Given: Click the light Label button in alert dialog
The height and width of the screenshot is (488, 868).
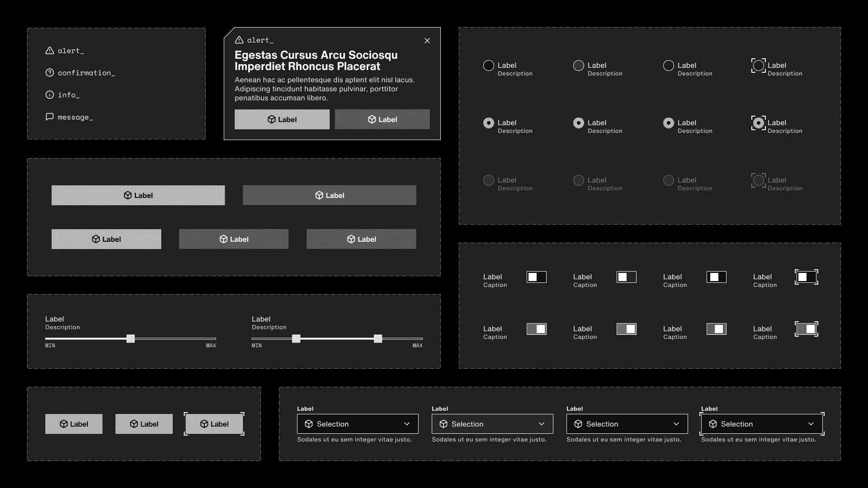Looking at the screenshot, I should [x=282, y=119].
